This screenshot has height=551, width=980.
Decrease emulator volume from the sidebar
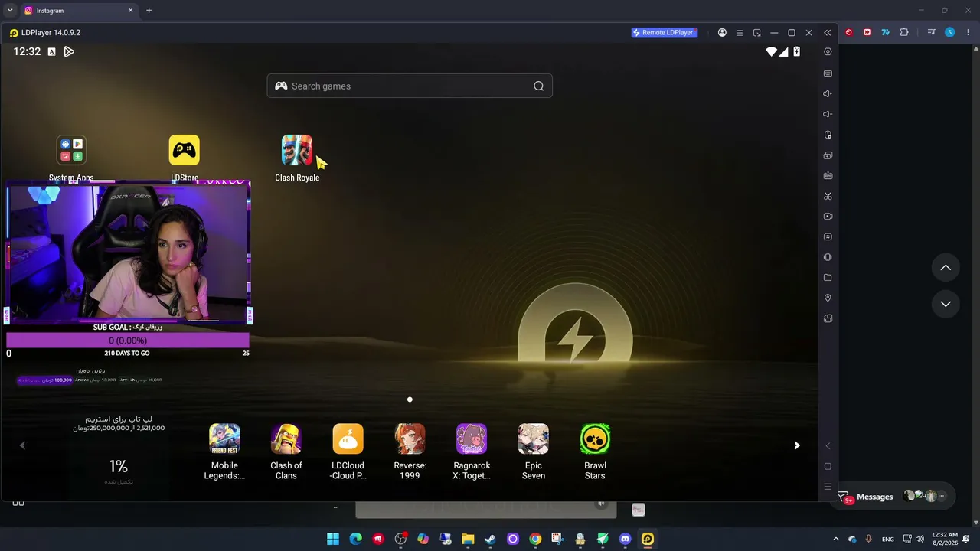tap(828, 114)
